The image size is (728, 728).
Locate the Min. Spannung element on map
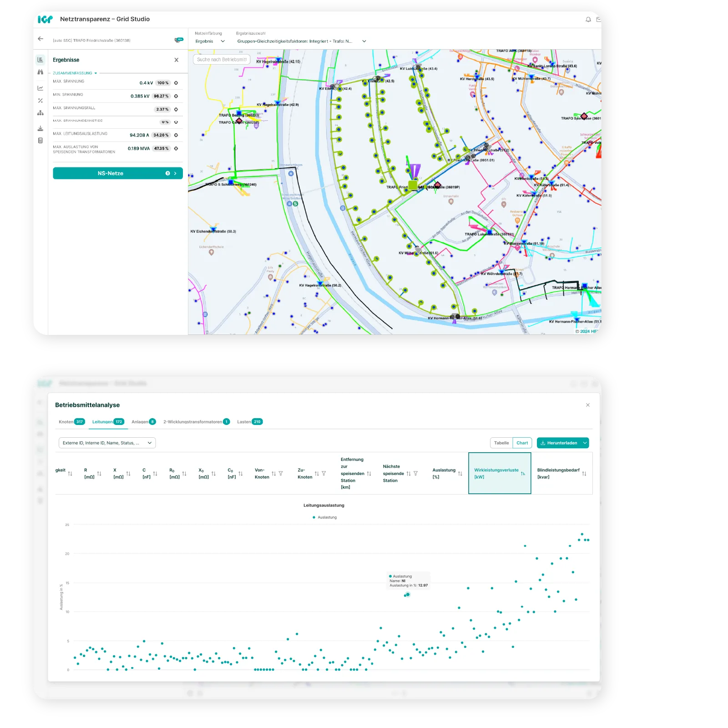click(x=176, y=96)
